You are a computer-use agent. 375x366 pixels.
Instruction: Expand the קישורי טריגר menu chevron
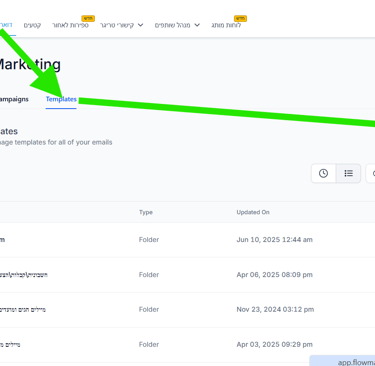(140, 25)
